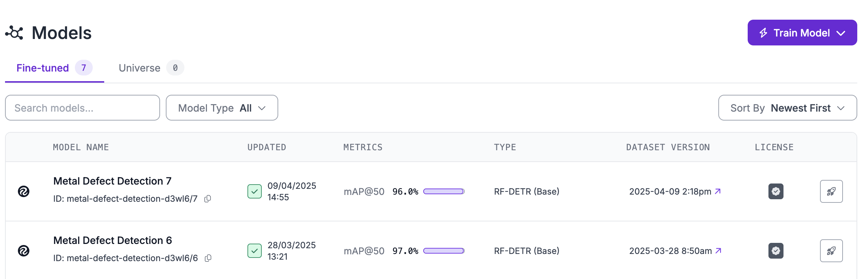
Task: Click the Roboflow logo beside Metal Defect Detection 6
Action: [x=24, y=251]
